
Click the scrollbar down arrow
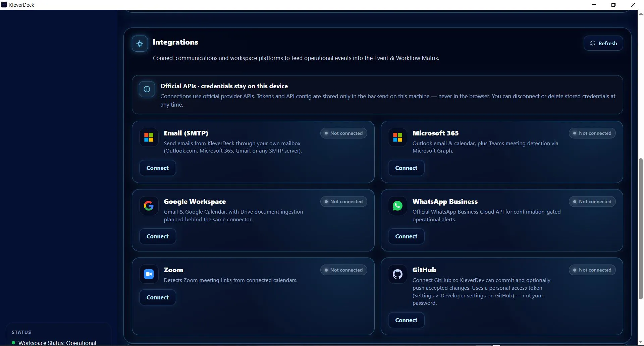[x=641, y=342]
